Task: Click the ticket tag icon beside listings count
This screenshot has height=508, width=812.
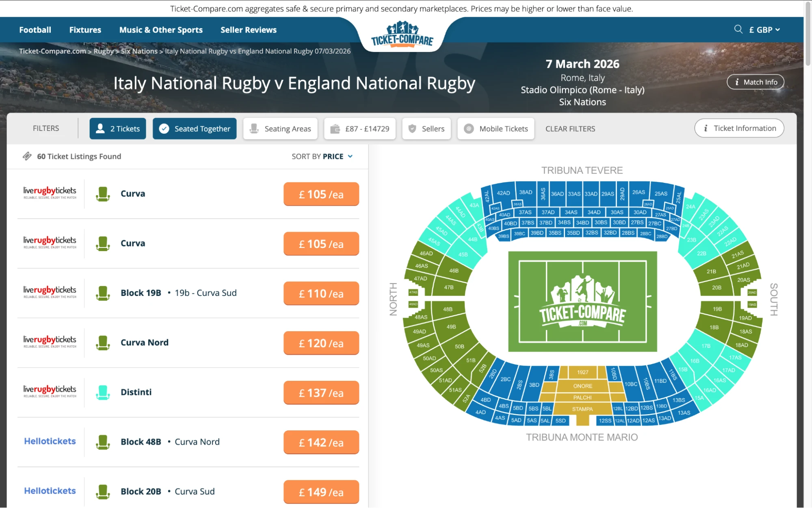Action: point(27,156)
